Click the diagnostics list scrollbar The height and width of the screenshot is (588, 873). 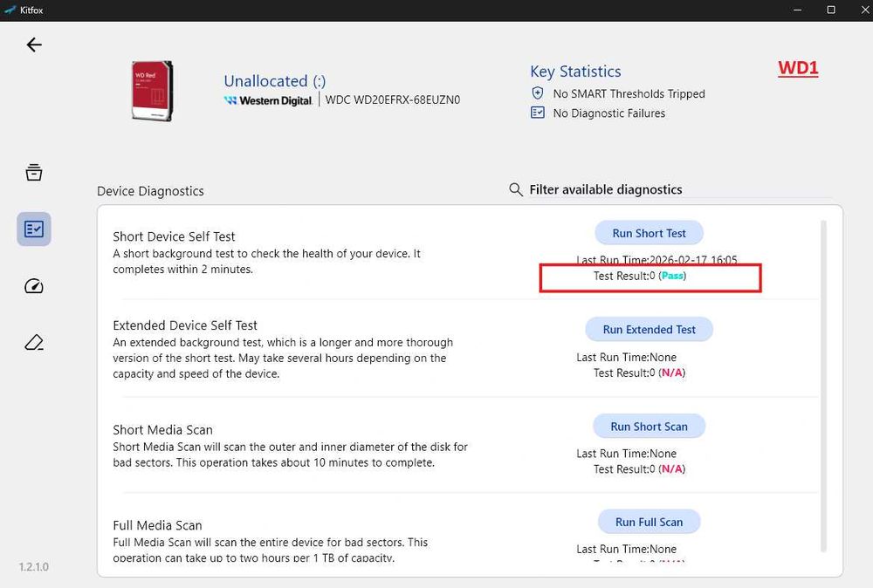[x=823, y=386]
